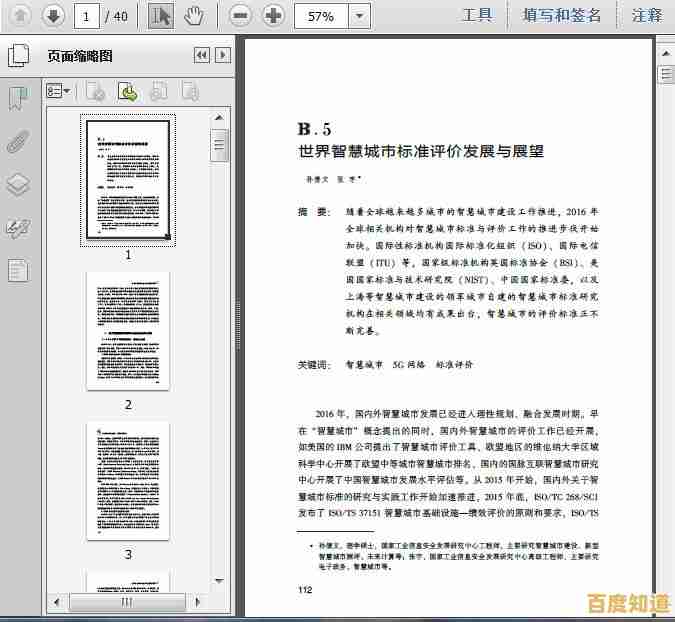Open the 工具 panel
The image size is (675, 622).
[x=477, y=15]
